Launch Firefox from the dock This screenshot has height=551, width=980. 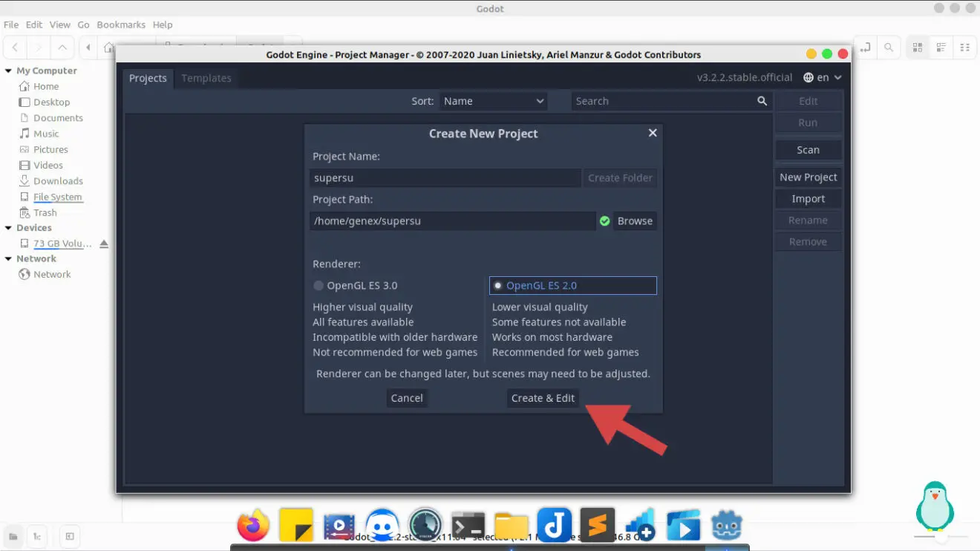[253, 526]
